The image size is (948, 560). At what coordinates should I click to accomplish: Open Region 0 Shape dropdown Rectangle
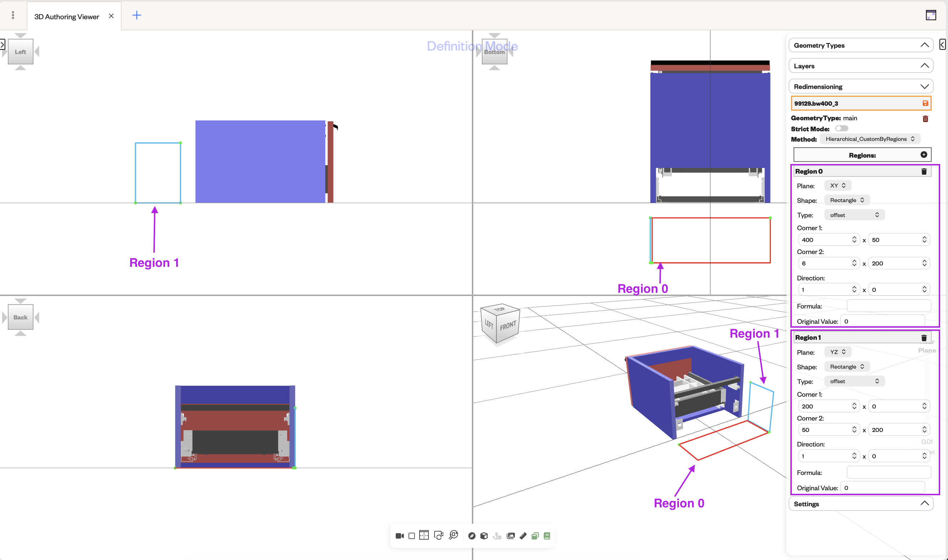(847, 200)
